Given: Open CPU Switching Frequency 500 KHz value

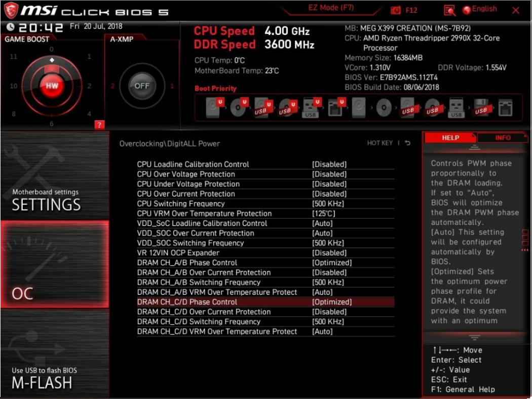Looking at the screenshot, I should point(328,204).
